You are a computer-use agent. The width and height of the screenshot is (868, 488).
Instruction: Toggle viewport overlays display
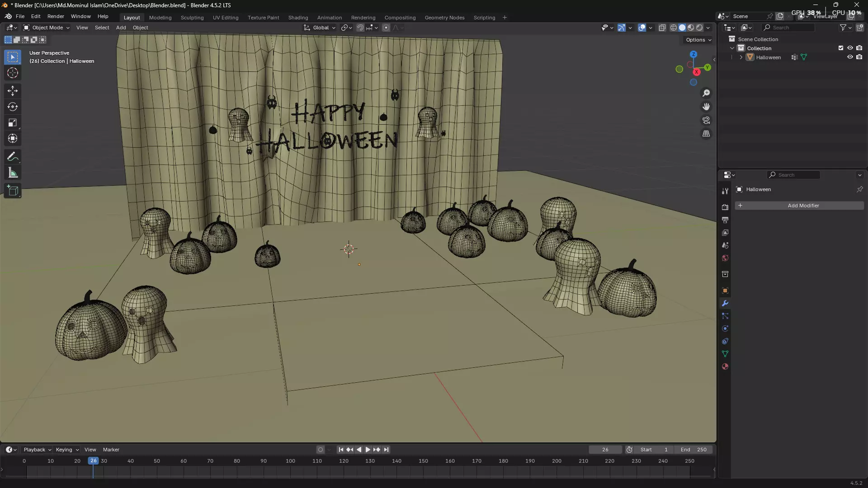(642, 28)
